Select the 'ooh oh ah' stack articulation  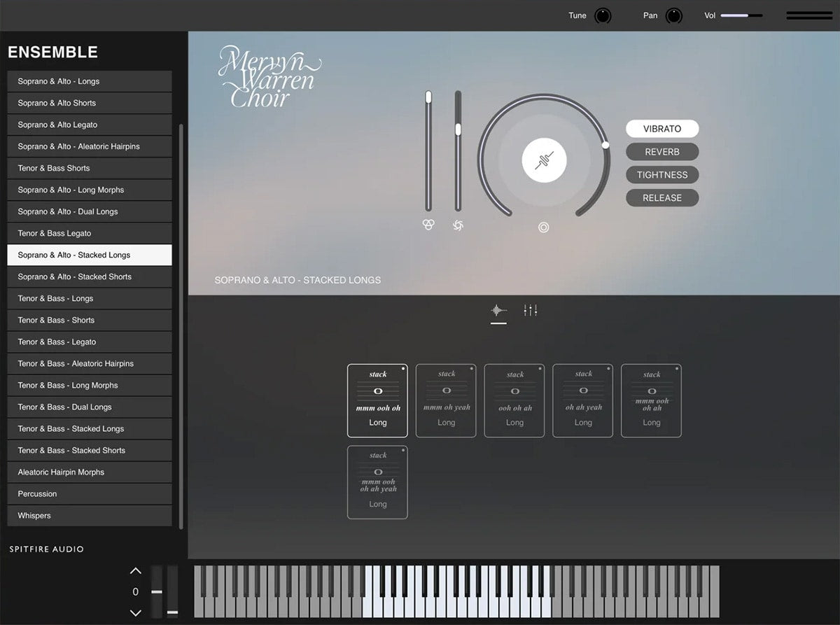tap(514, 400)
